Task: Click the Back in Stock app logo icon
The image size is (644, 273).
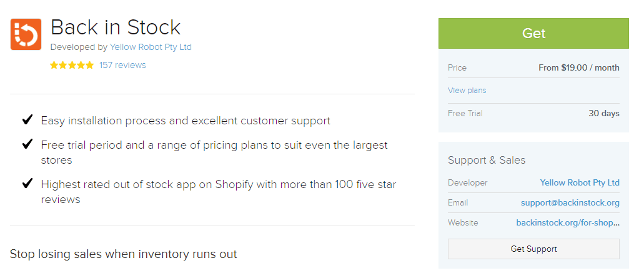Action: (x=26, y=34)
